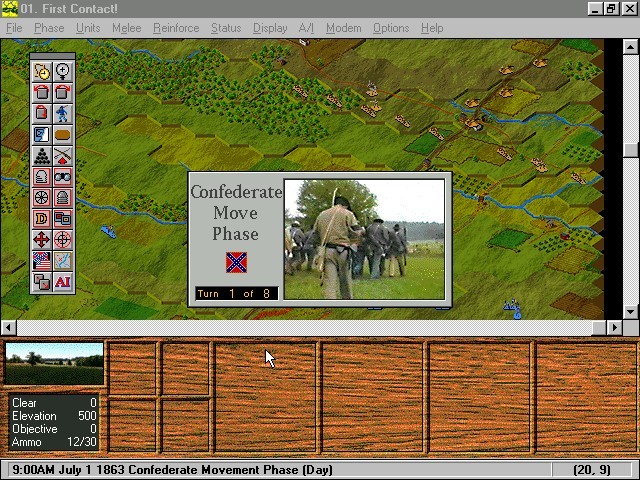Click the map vertical scrollbar up arrow
The height and width of the screenshot is (480, 640).
coord(631,47)
